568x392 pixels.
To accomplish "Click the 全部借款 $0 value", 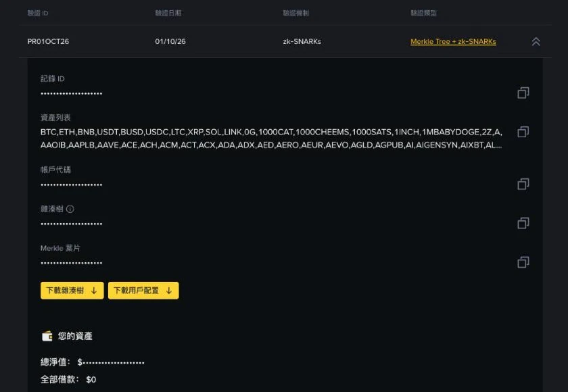I will (x=91, y=380).
